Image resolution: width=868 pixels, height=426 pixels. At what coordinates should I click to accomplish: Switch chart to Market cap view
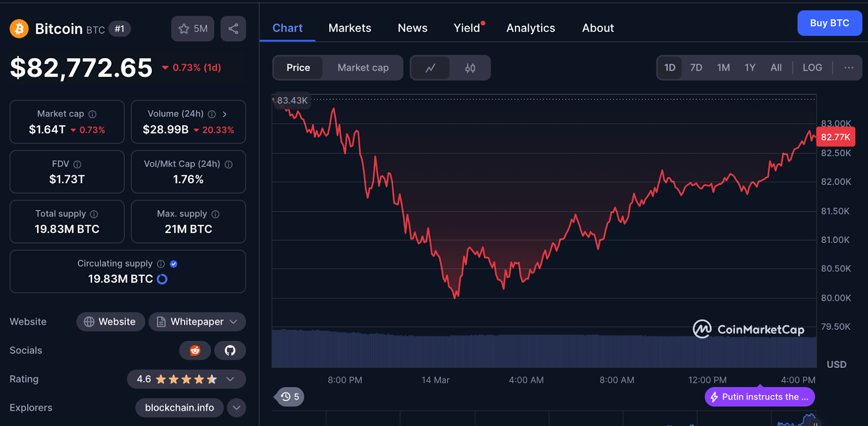coord(363,68)
